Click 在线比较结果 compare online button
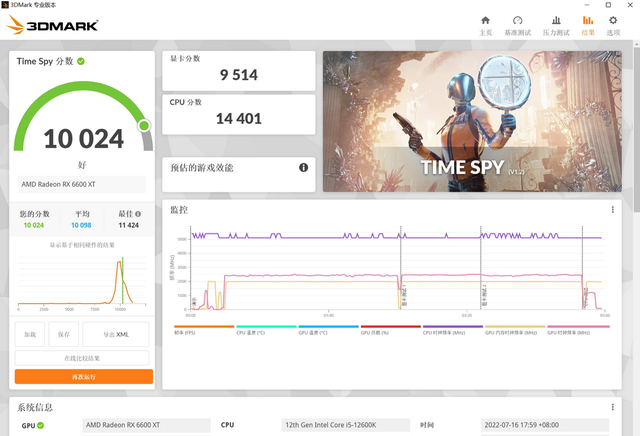This screenshot has width=640, height=436. click(82, 358)
